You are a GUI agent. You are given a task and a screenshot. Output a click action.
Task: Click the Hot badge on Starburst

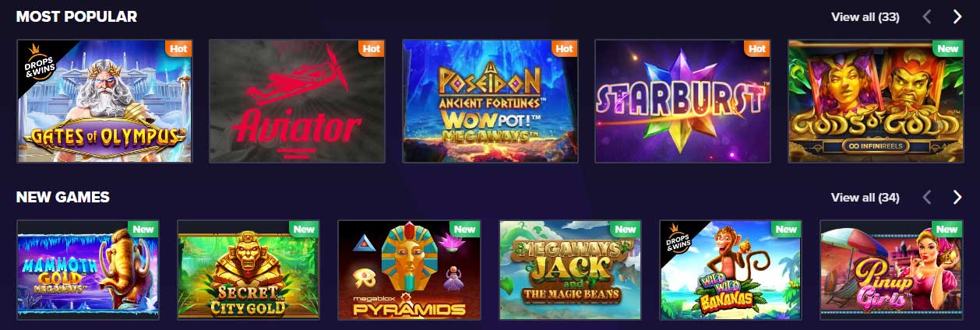coord(757,48)
